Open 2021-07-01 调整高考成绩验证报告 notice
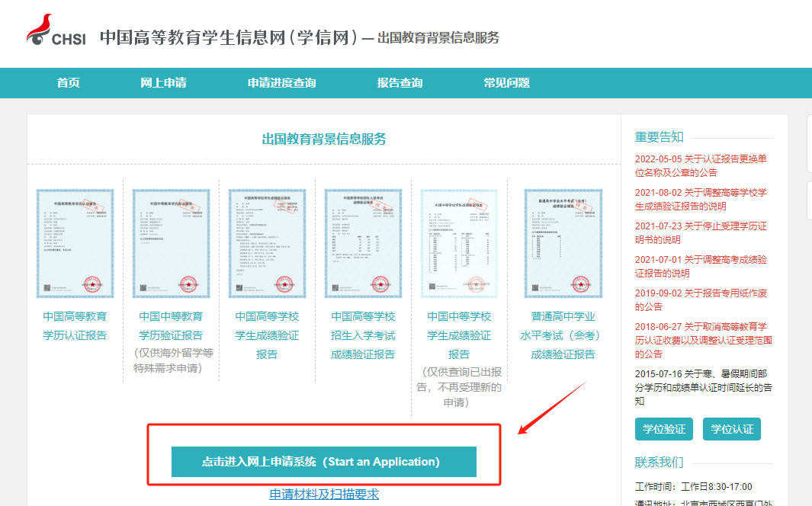This screenshot has height=506, width=812. pyautogui.click(x=701, y=267)
